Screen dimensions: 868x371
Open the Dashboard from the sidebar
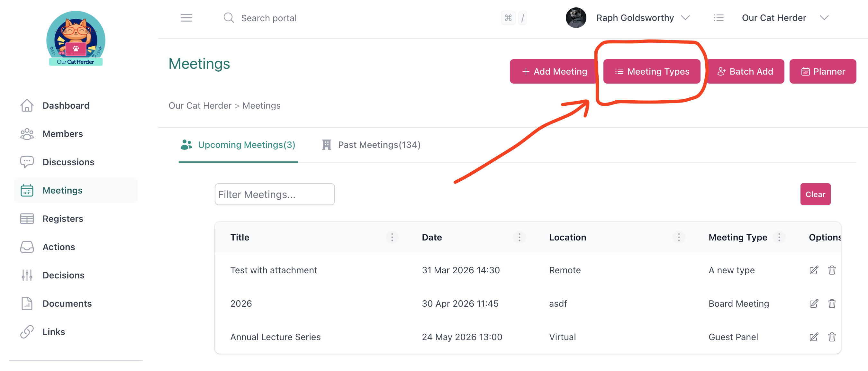click(66, 105)
